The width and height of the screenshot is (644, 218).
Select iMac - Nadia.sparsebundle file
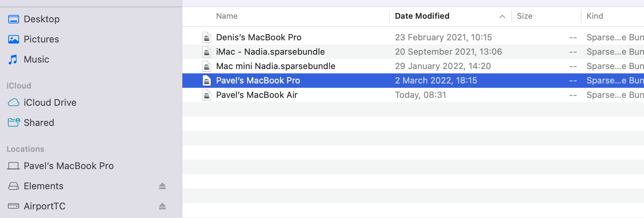point(270,52)
